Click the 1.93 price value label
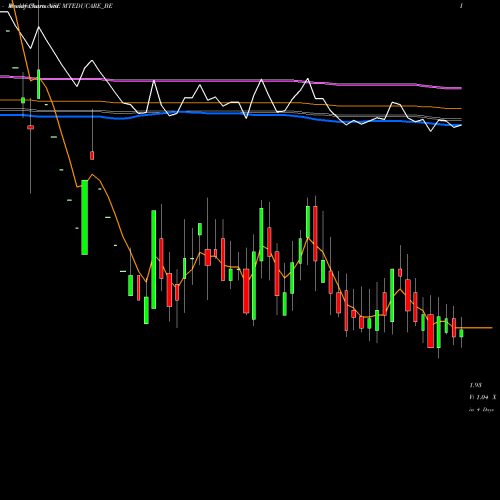Viewport: 500px width, 500px height. click(x=475, y=385)
